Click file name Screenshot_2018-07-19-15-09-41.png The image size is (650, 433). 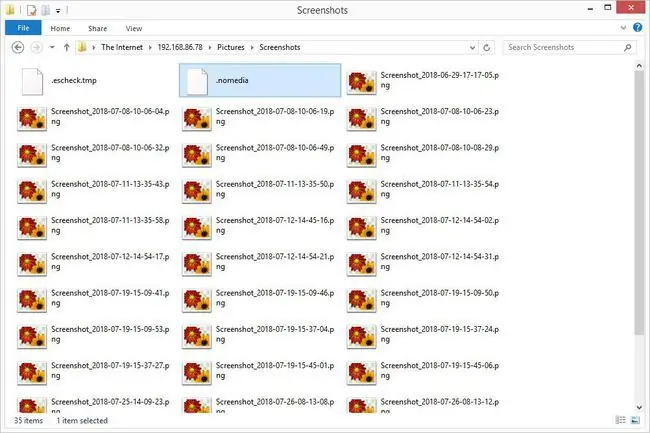tap(110, 298)
